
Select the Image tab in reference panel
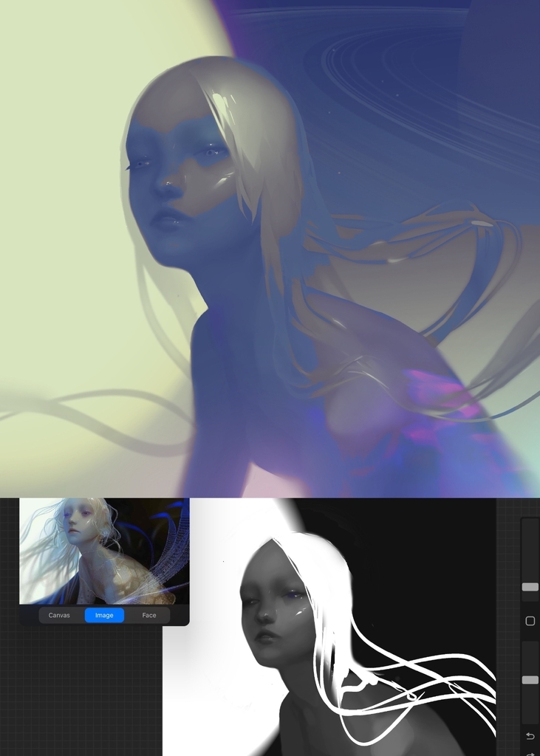(x=104, y=615)
